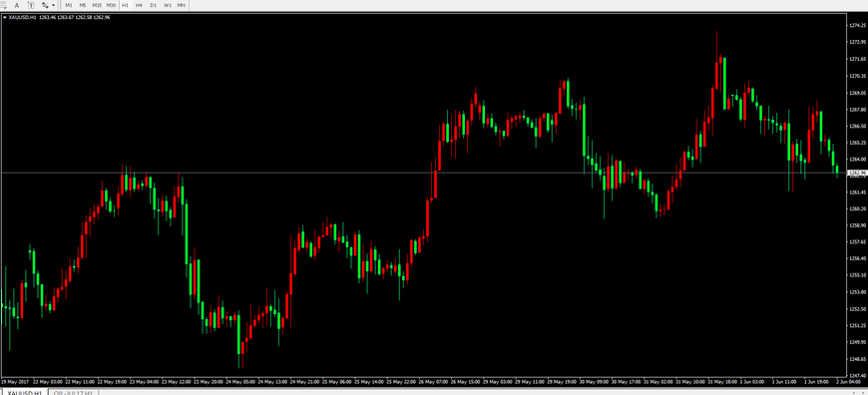
Task: Switch chart to D1 daily timeframe
Action: click(154, 5)
